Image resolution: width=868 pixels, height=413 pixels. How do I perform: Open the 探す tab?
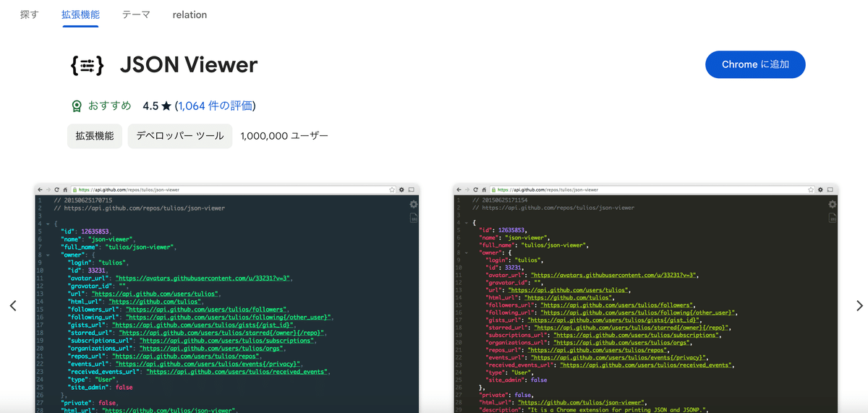point(30,14)
